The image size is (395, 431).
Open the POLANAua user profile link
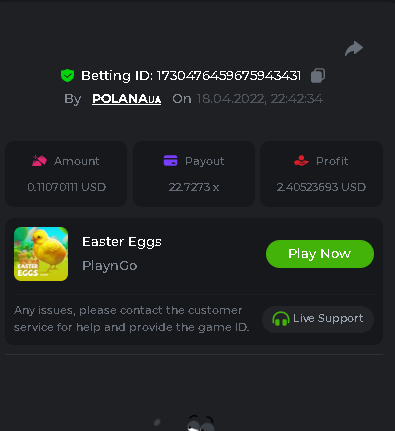(x=127, y=99)
